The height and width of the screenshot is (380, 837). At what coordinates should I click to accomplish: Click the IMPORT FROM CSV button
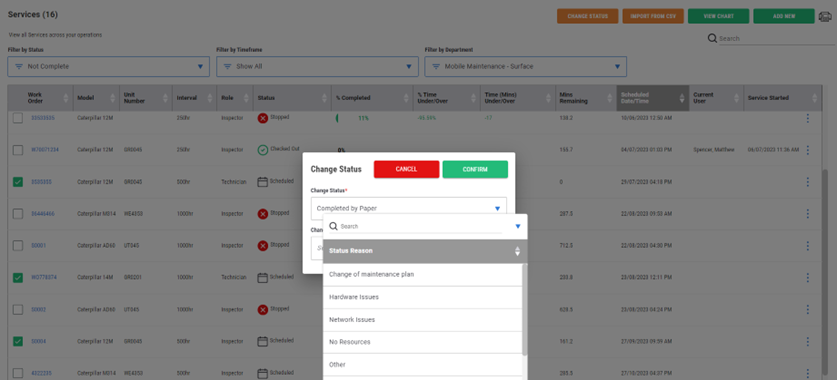tap(653, 16)
